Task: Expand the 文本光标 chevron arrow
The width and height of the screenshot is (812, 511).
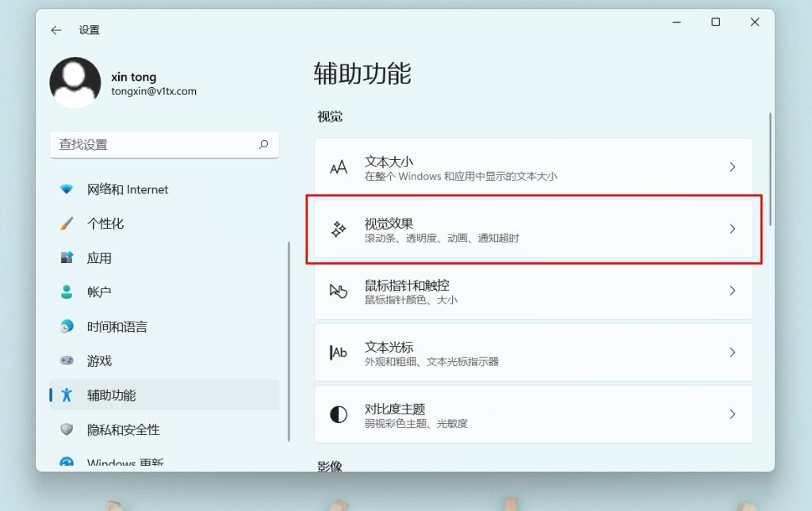Action: tap(732, 353)
